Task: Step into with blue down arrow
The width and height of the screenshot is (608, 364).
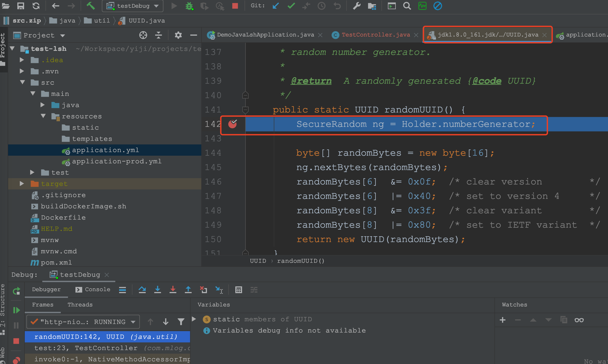Action: pos(158,290)
